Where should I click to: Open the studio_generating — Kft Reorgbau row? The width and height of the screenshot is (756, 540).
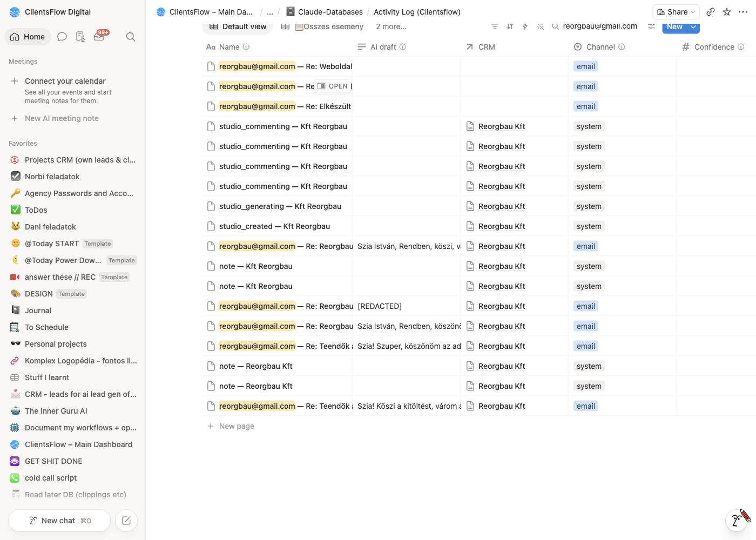tap(280, 206)
